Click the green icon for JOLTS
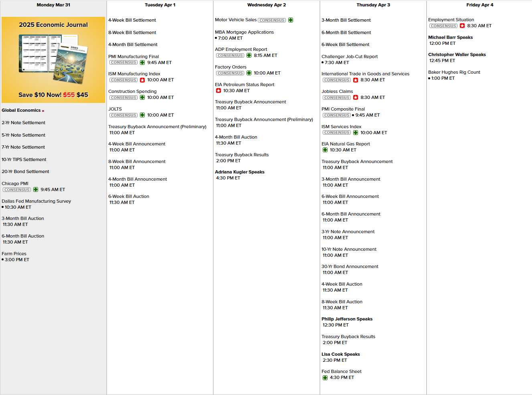Image resolution: width=532 pixels, height=395 pixels. (142, 115)
